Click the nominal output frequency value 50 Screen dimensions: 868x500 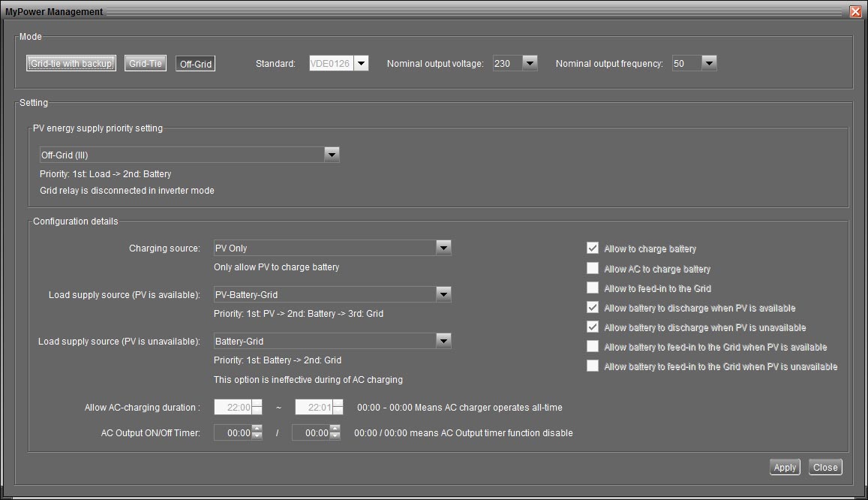[687, 64]
